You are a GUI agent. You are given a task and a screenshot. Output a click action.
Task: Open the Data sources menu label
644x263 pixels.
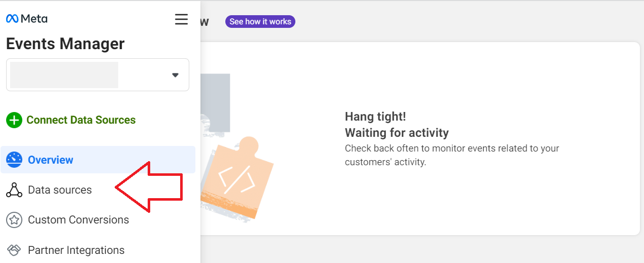tap(60, 190)
